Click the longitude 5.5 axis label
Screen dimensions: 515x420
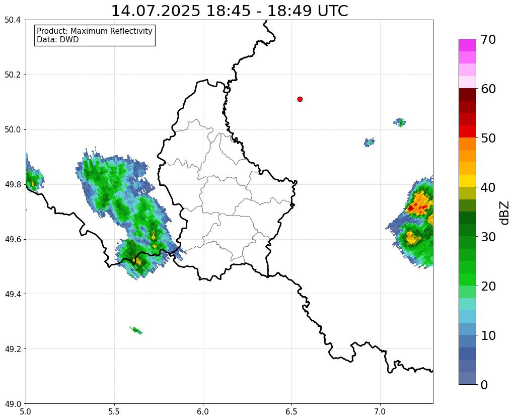pyautogui.click(x=114, y=411)
